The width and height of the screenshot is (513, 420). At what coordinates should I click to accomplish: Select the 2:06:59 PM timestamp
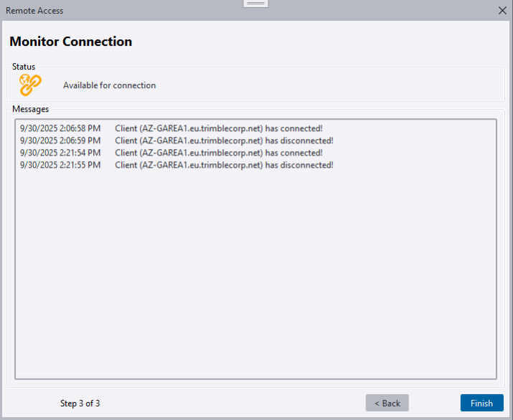coord(60,140)
